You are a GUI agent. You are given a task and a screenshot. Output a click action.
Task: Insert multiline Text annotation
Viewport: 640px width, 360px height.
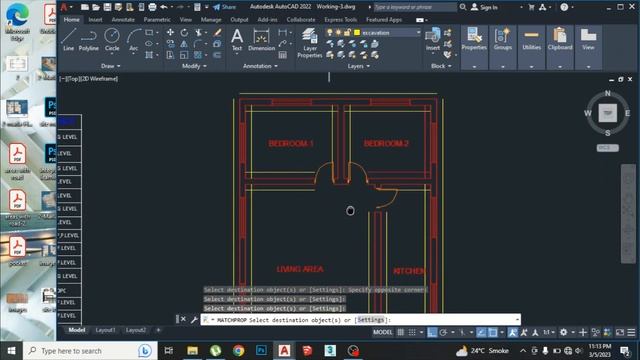click(237, 40)
